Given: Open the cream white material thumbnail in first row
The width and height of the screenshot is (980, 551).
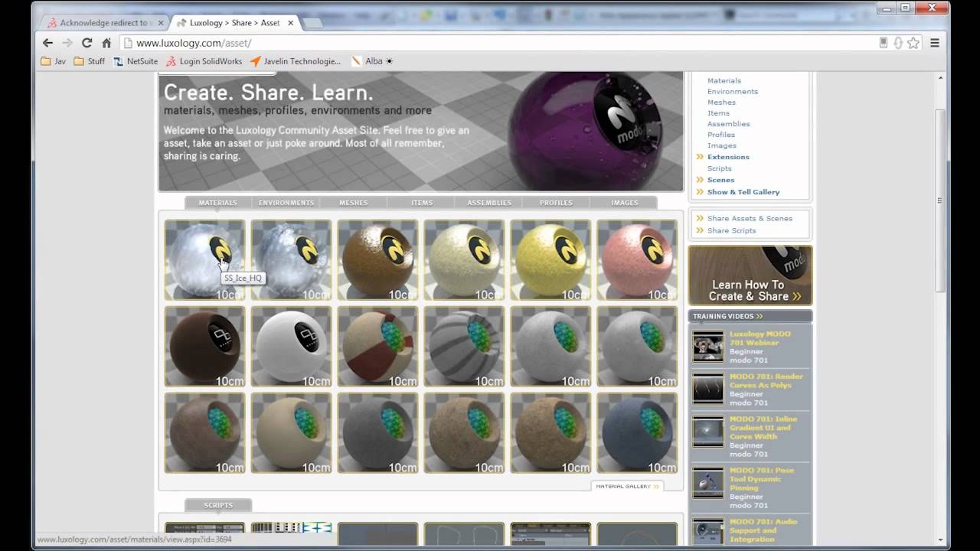Looking at the screenshot, I should [x=464, y=259].
